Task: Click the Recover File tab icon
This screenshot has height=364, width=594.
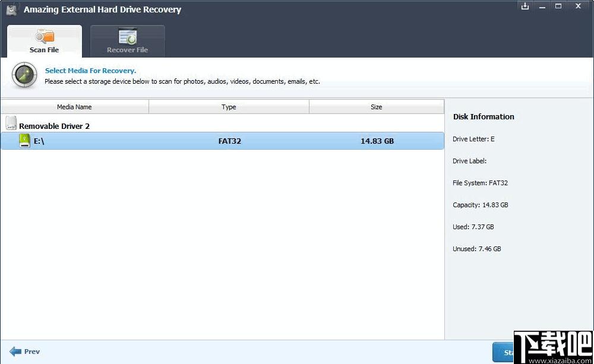Action: 127,36
